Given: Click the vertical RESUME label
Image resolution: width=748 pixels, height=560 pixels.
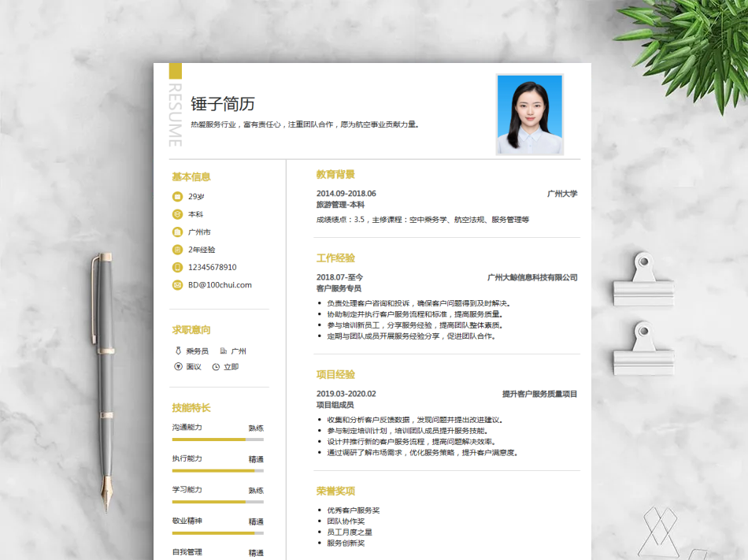Looking at the screenshot, I should [175, 115].
